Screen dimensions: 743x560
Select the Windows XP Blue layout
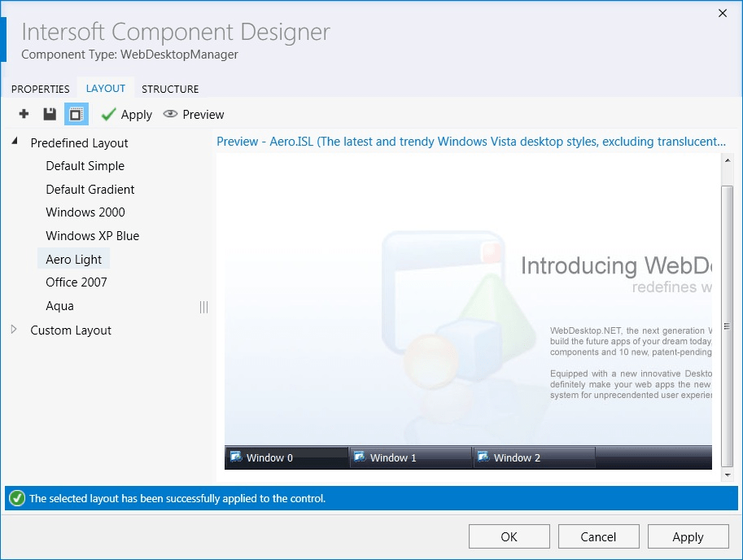[92, 236]
